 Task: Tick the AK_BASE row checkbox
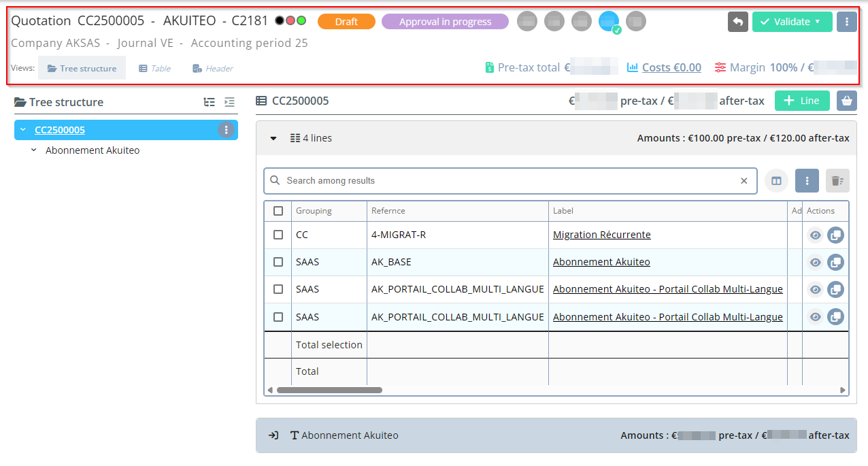click(278, 262)
